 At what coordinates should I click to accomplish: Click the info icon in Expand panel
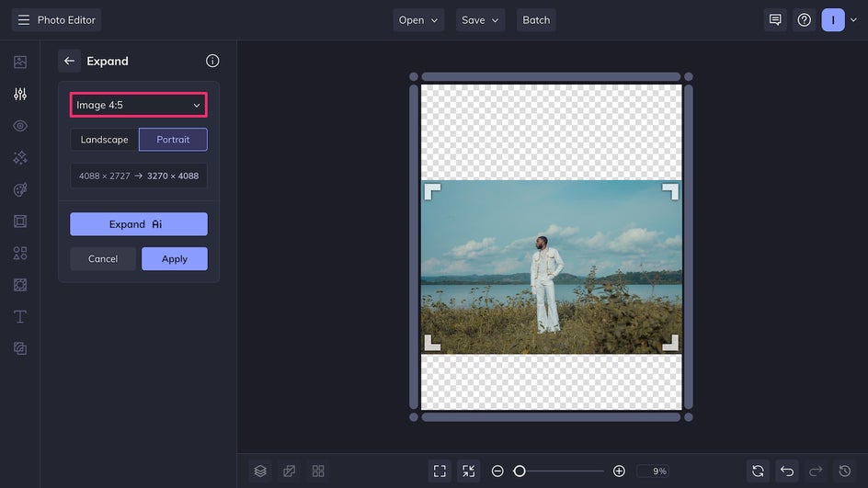click(212, 61)
